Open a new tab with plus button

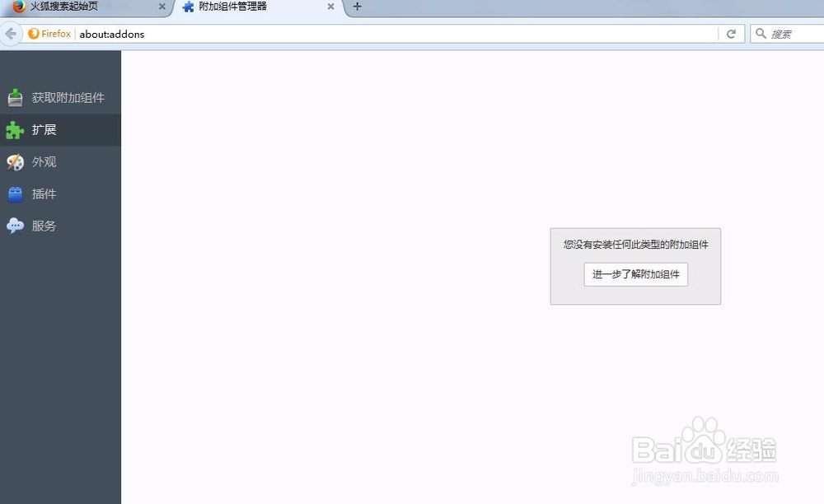click(x=358, y=7)
